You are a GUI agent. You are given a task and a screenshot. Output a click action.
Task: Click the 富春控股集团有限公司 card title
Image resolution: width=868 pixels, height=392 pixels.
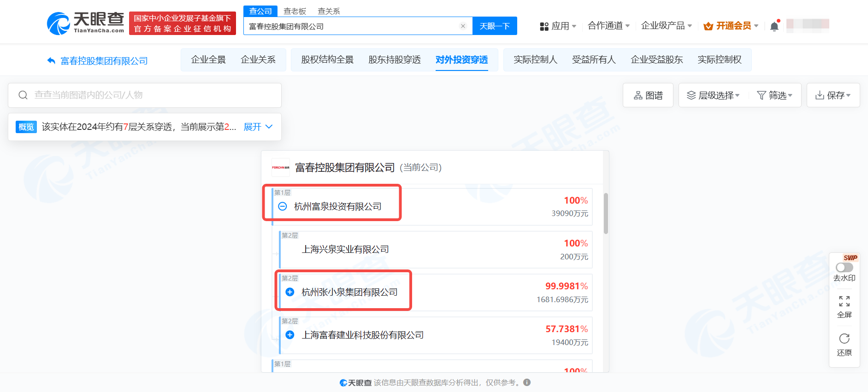345,168
